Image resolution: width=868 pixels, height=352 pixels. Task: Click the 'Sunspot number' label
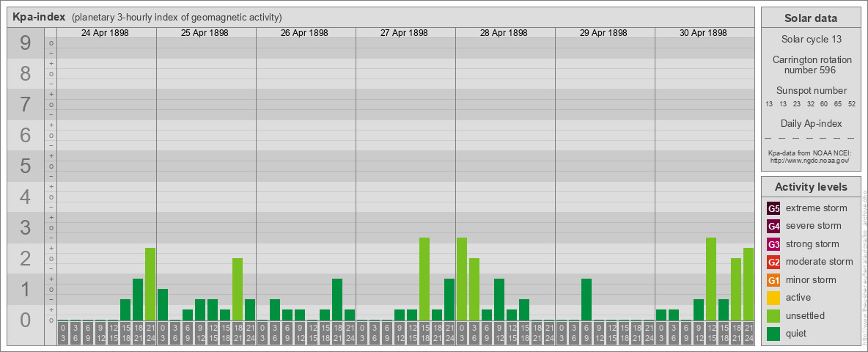tap(811, 91)
